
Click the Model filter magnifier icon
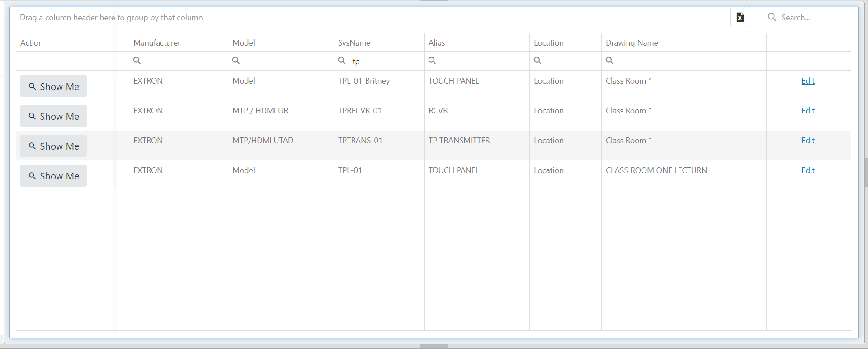tap(236, 61)
